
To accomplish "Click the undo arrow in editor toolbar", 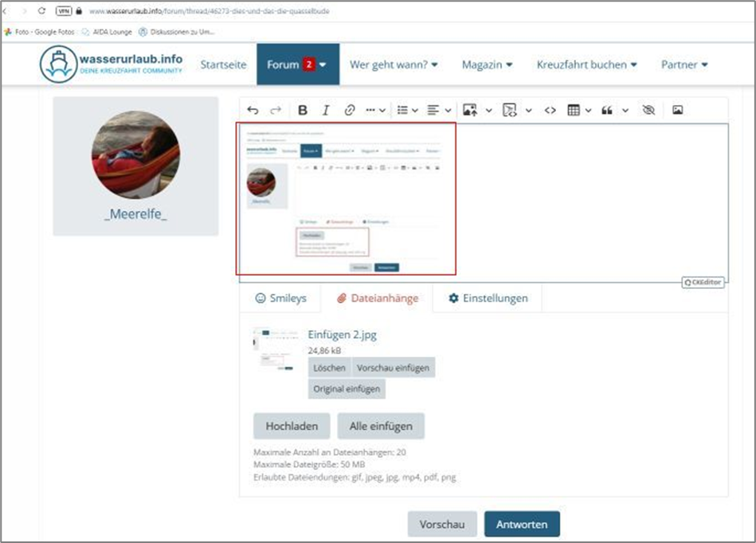I will point(253,111).
